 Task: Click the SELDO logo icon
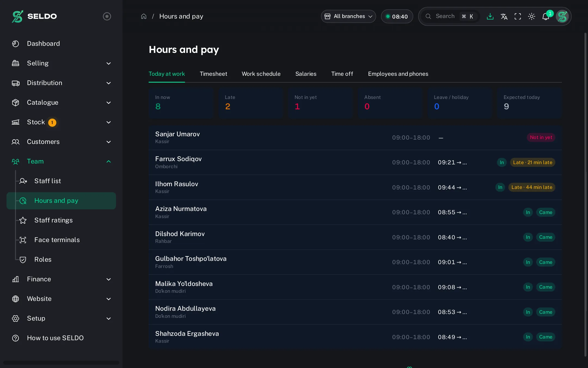[17, 16]
